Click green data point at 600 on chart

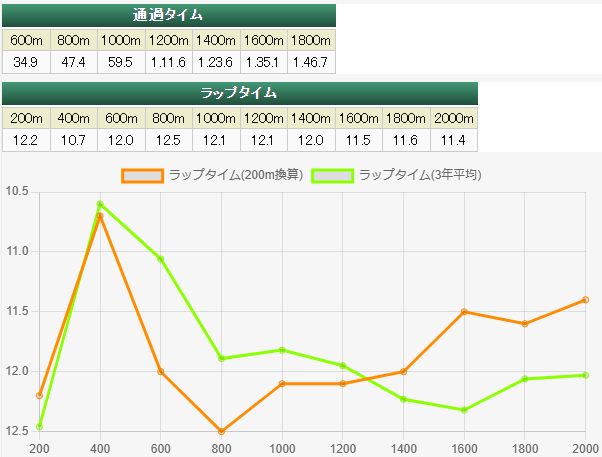tap(160, 259)
